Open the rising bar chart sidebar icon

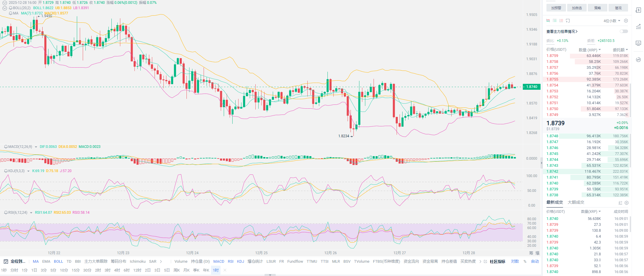pos(638,27)
